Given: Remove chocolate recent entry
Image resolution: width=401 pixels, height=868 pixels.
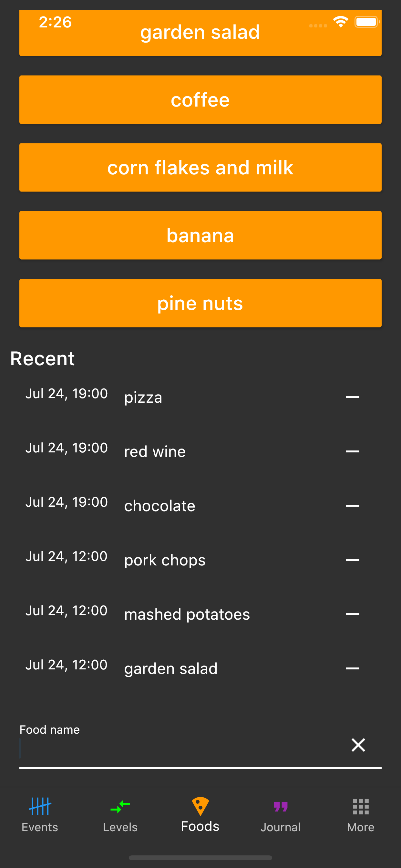Looking at the screenshot, I should [x=352, y=506].
